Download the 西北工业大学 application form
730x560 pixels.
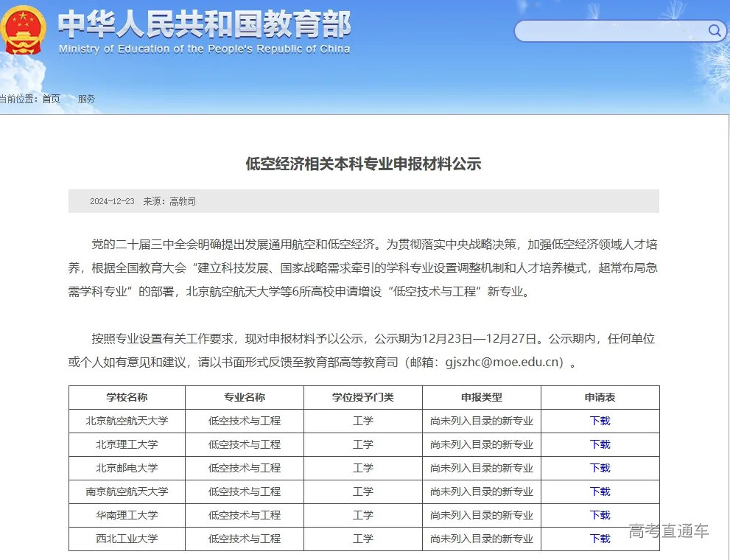tap(599, 539)
